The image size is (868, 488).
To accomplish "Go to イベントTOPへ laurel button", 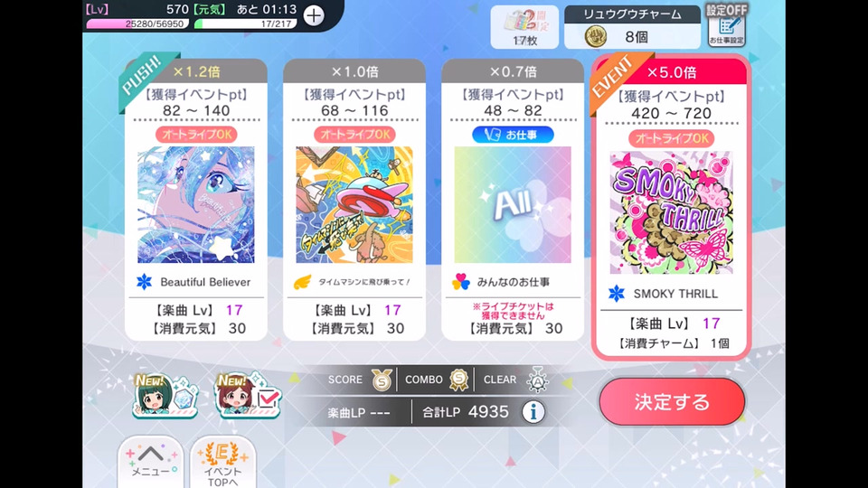I will 223,463.
